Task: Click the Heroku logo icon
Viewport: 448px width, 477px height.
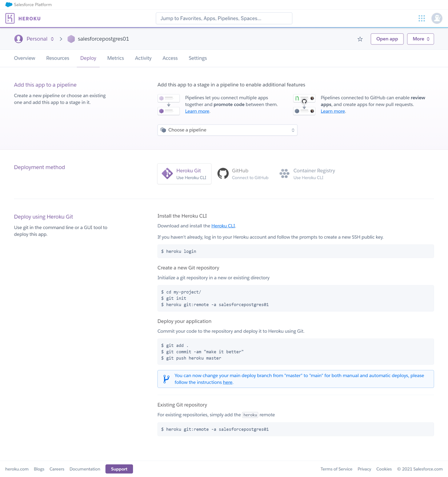Action: point(10,18)
